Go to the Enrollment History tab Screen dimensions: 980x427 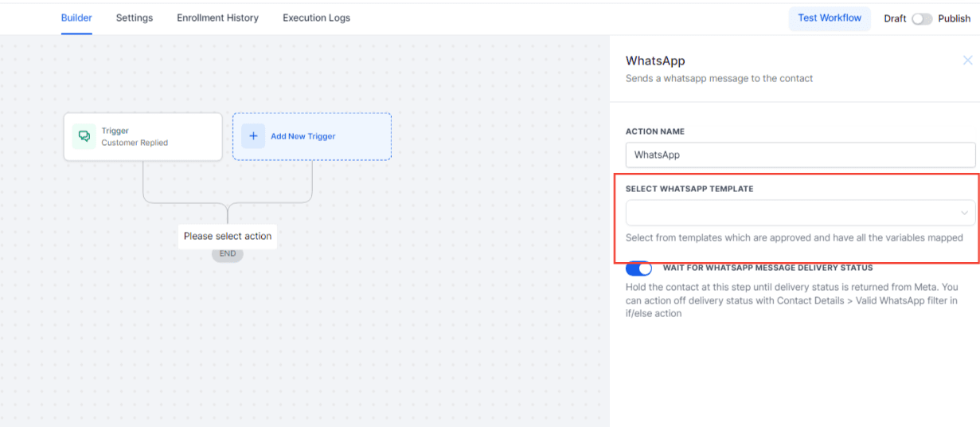217,18
